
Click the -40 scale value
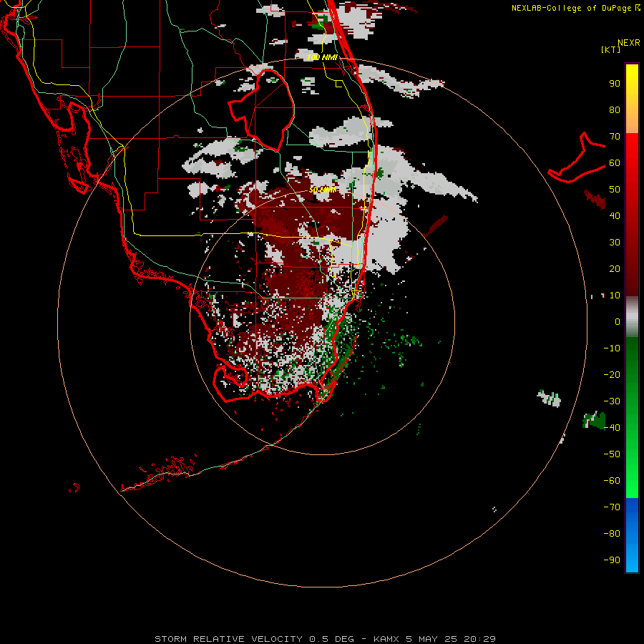(612, 428)
